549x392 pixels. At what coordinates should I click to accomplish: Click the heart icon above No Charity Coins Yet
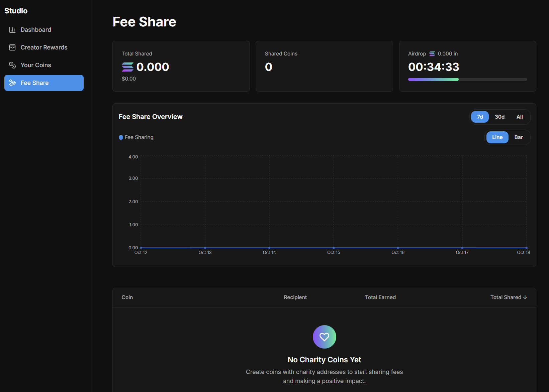(324, 337)
